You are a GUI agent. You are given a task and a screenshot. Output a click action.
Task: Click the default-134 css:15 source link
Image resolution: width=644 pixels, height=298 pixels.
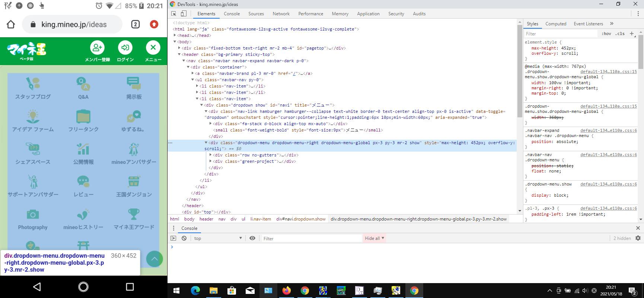pos(608,72)
